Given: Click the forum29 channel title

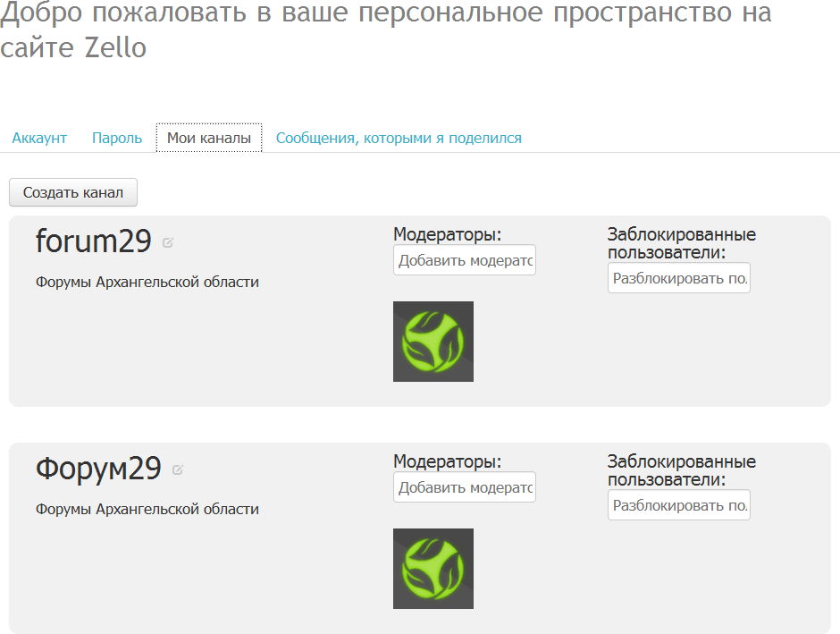Looking at the screenshot, I should pos(94,241).
